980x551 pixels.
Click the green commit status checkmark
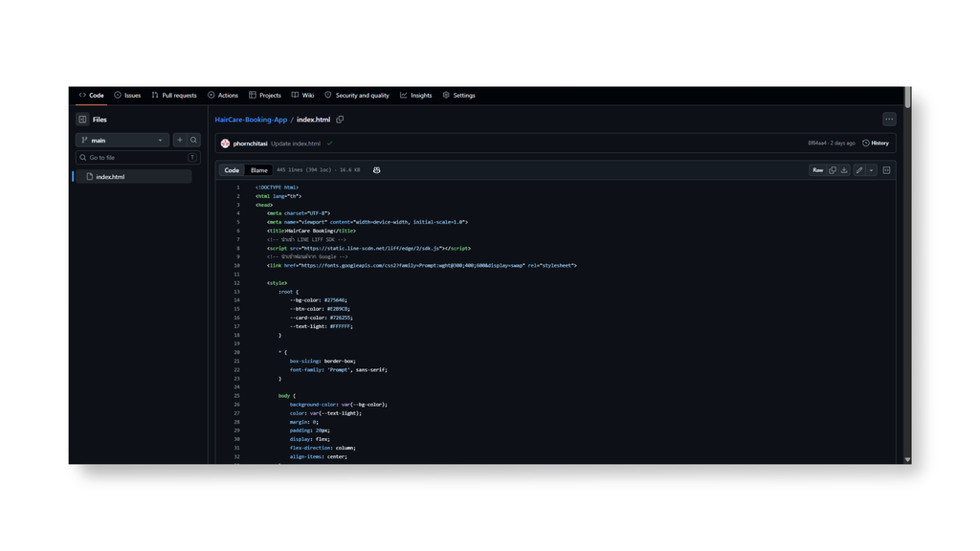pos(329,143)
